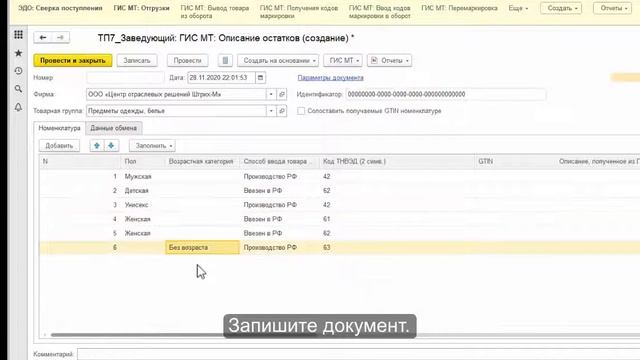This screenshot has width=640, height=360.
Task: Open history clock icon in sidebar
Action: (x=18, y=71)
